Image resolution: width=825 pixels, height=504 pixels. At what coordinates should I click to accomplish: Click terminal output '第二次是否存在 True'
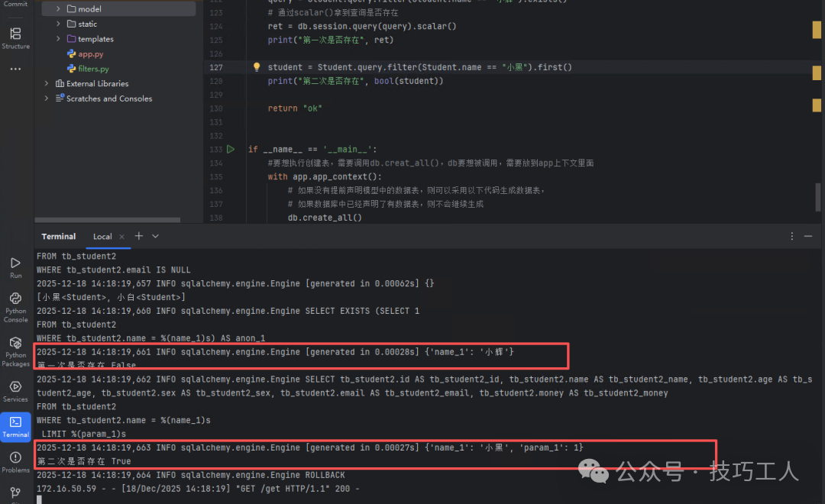84,461
